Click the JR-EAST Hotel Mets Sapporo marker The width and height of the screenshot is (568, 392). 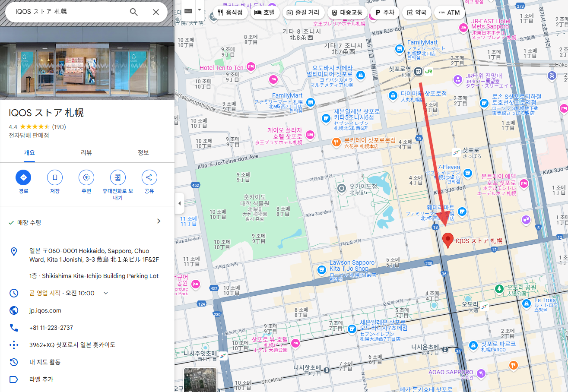(463, 28)
